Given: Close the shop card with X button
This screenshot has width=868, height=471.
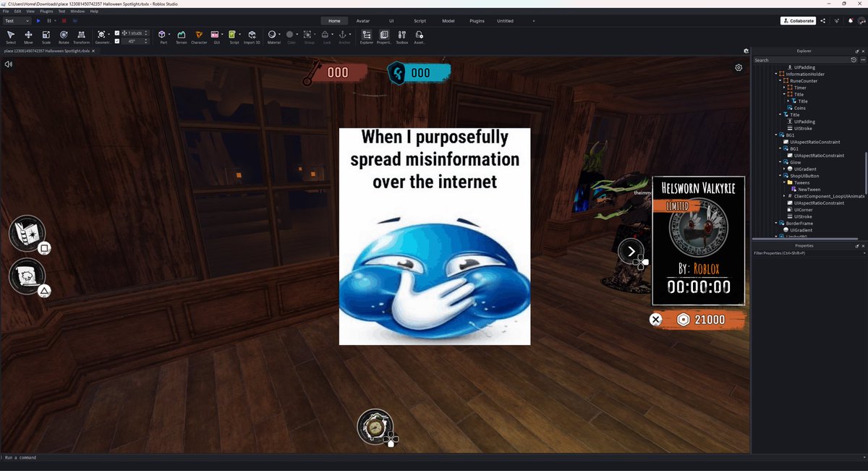Looking at the screenshot, I should click(655, 319).
